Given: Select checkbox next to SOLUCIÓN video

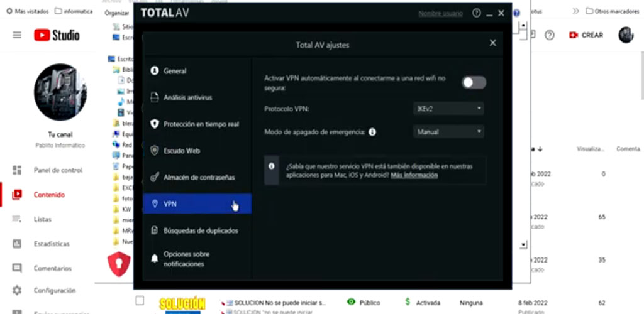Looking at the screenshot, I should [140, 301].
